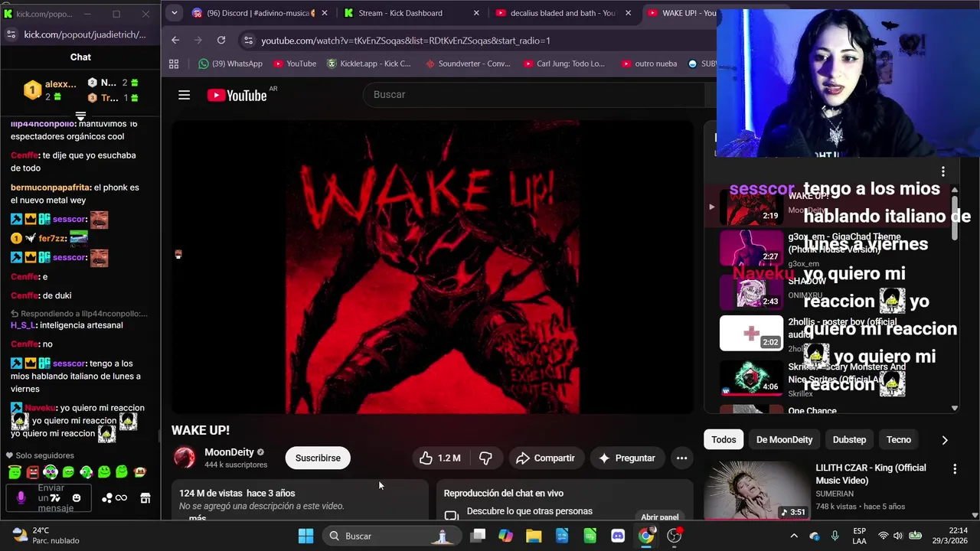Open Carl Jung: Todo Lo... bookmark
This screenshot has width=980, height=551.
(563, 64)
